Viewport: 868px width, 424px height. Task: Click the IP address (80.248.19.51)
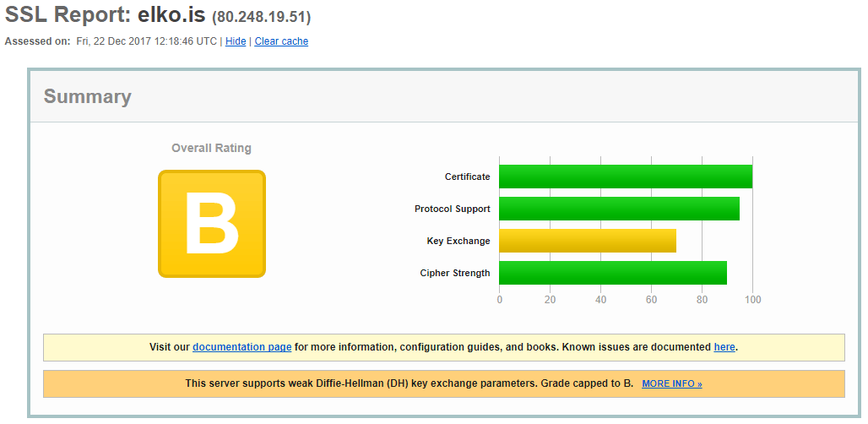[x=261, y=17]
